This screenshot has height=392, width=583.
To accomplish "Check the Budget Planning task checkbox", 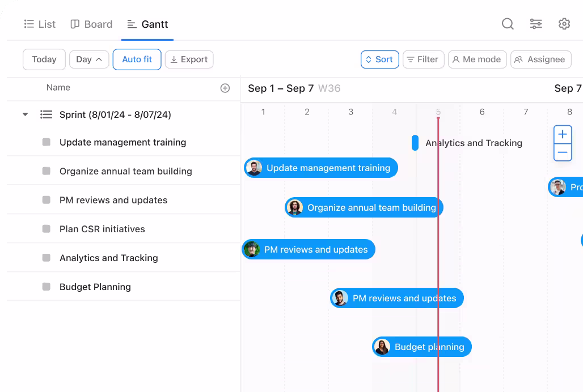I will pos(45,287).
